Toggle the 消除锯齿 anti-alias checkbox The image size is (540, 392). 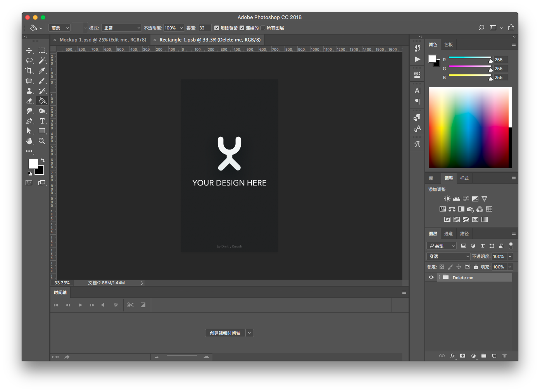click(x=217, y=28)
